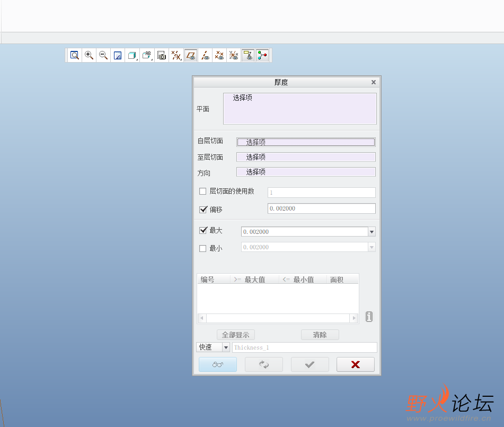Click results table right scroll arrow
Image resolution: width=504 pixels, height=427 pixels.
coord(354,318)
